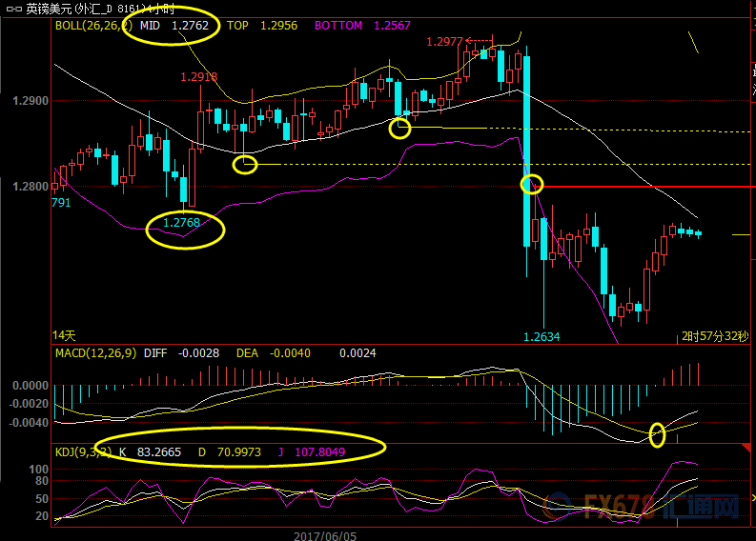Click the 1.2800 price axis label
The width and height of the screenshot is (756, 541).
click(x=31, y=186)
